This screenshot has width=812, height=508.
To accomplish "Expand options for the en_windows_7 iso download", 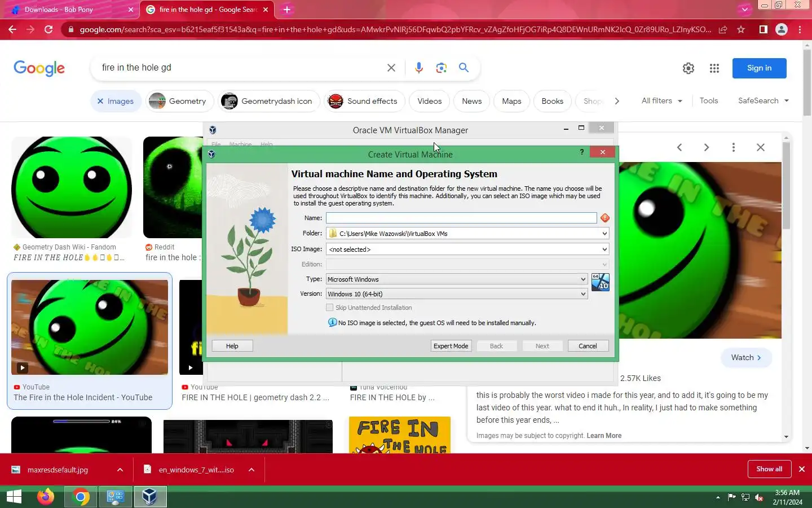I will 251,470.
